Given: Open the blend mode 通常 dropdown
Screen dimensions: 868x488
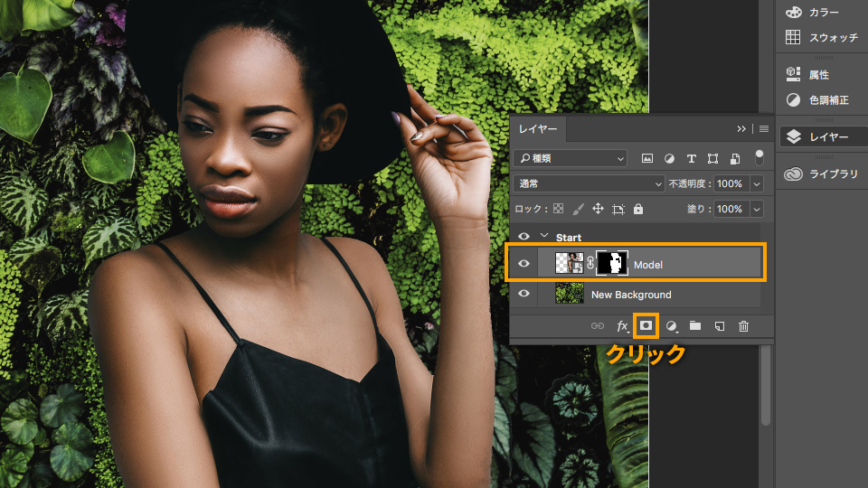Looking at the screenshot, I should tap(589, 183).
